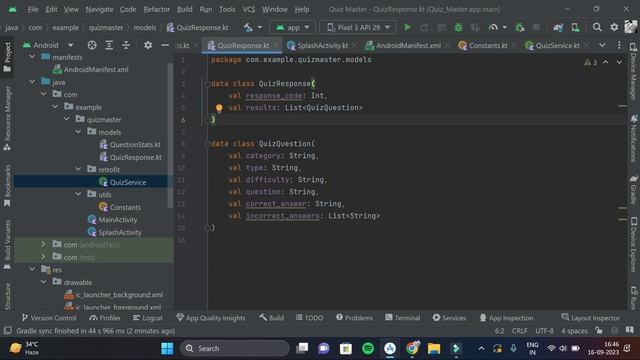This screenshot has height=360, width=640.
Task: Toggle Resource Manager side panel
Action: pos(7,118)
